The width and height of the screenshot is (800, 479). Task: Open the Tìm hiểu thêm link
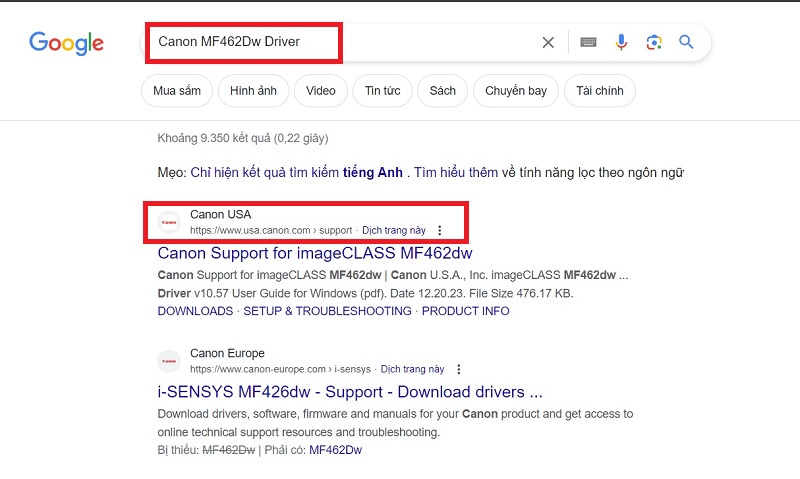pyautogui.click(x=456, y=172)
